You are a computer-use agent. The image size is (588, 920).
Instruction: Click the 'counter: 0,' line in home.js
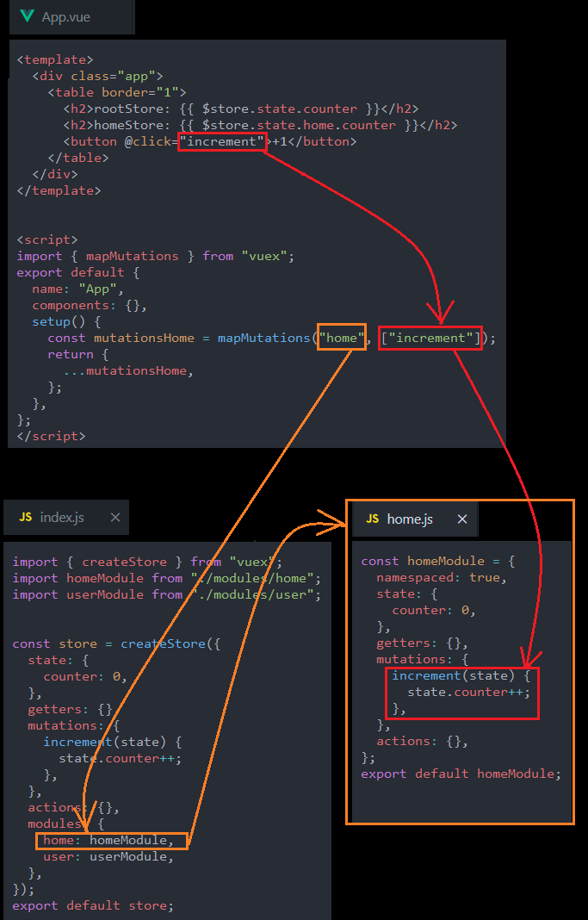point(434,610)
